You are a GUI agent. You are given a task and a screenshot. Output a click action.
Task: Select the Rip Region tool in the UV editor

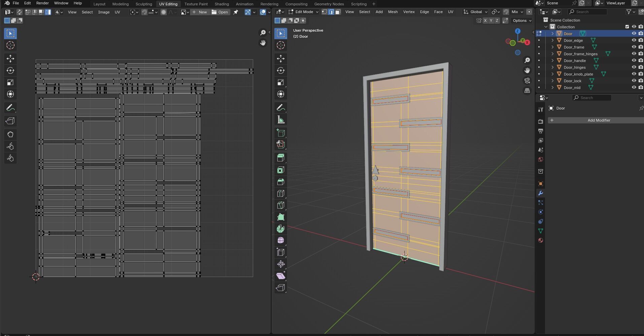(x=10, y=121)
